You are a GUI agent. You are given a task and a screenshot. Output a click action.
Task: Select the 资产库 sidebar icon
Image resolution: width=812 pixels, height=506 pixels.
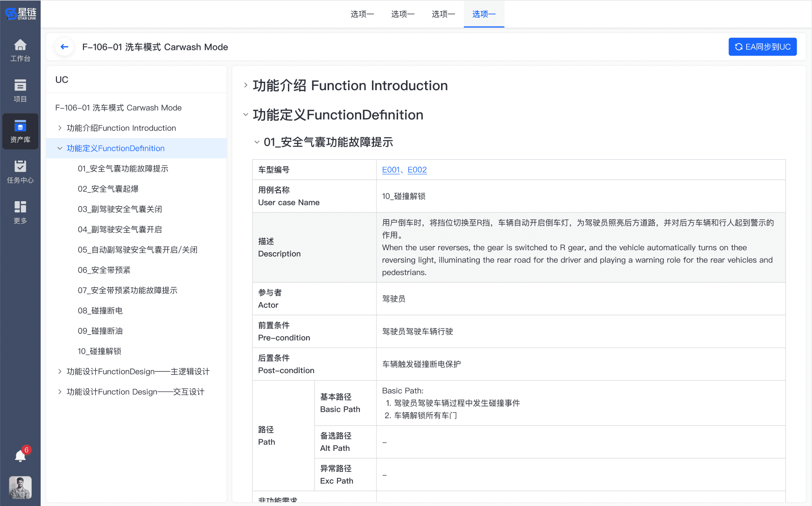point(20,131)
